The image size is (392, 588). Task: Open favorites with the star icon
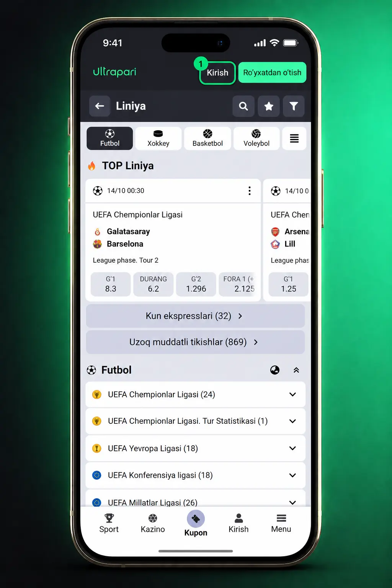click(x=269, y=106)
